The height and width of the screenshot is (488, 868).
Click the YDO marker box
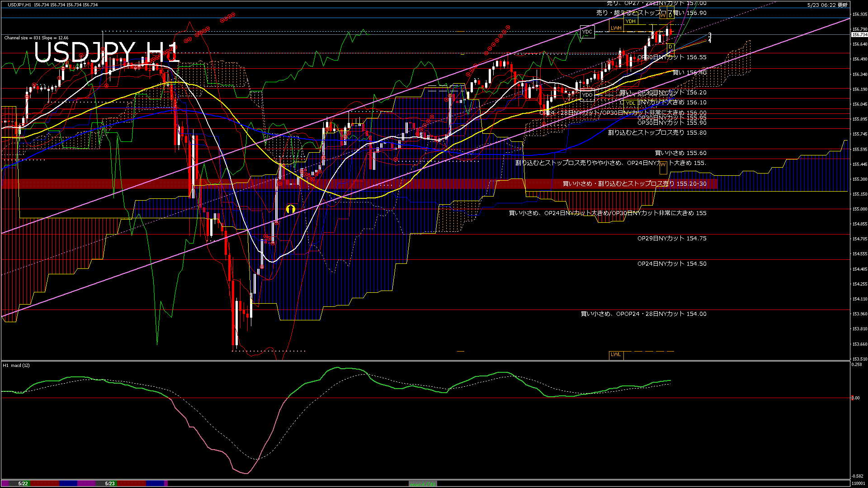pos(587,95)
